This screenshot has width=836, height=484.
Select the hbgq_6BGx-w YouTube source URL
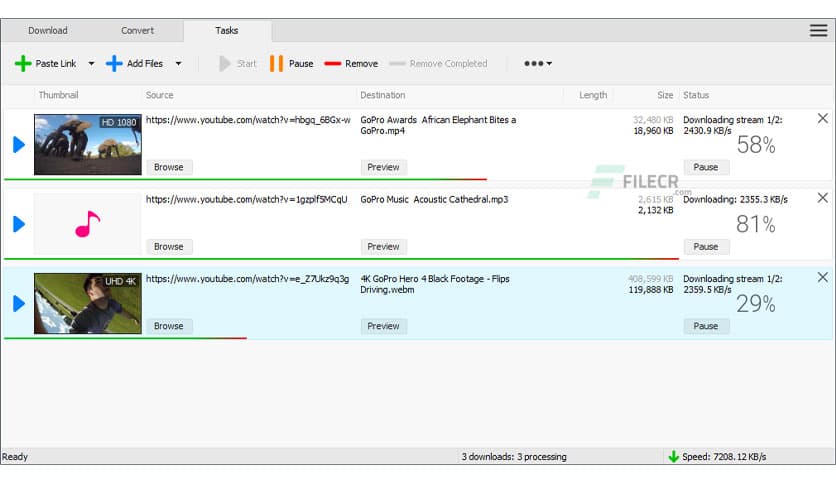[248, 120]
